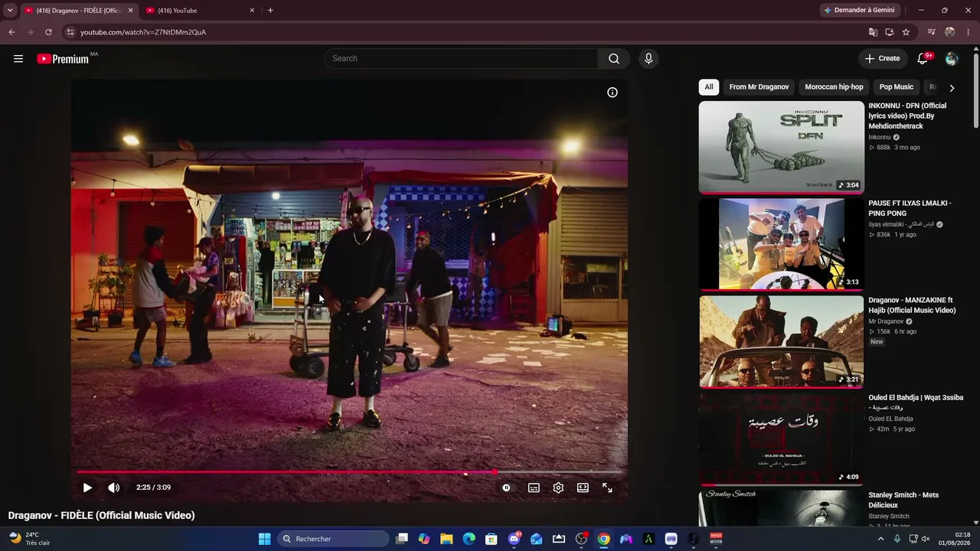Show more filter chips with the arrow
Screen dimensions: 980x551
pyautogui.click(x=952, y=87)
